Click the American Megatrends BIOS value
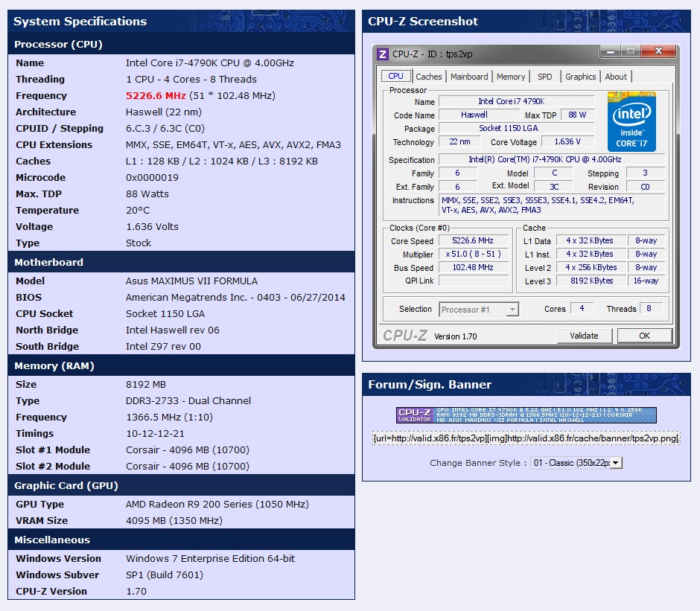Image resolution: width=700 pixels, height=611 pixels. click(235, 297)
